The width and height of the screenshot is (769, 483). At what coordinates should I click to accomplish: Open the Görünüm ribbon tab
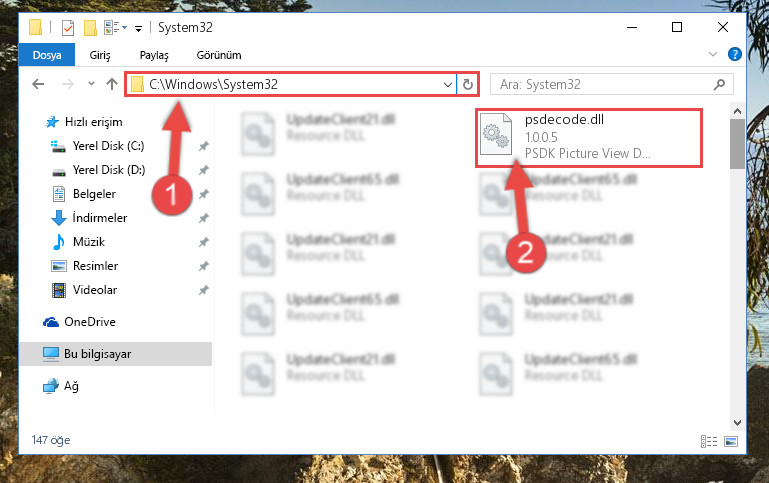tap(219, 55)
